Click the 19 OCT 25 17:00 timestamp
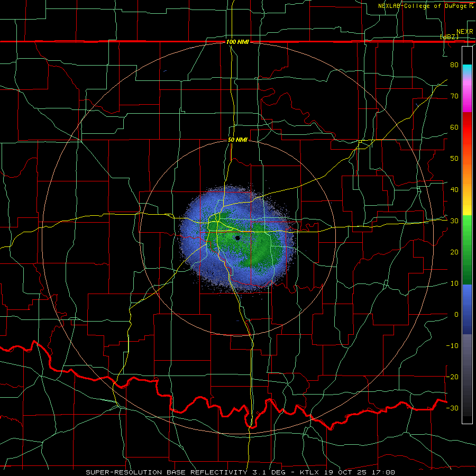476x476 pixels. 360,472
